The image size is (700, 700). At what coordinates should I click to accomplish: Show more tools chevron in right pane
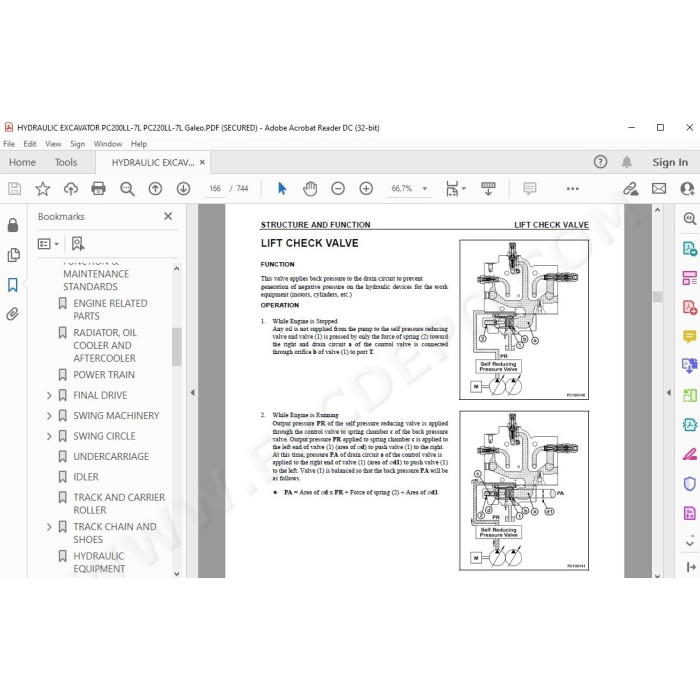tap(690, 543)
